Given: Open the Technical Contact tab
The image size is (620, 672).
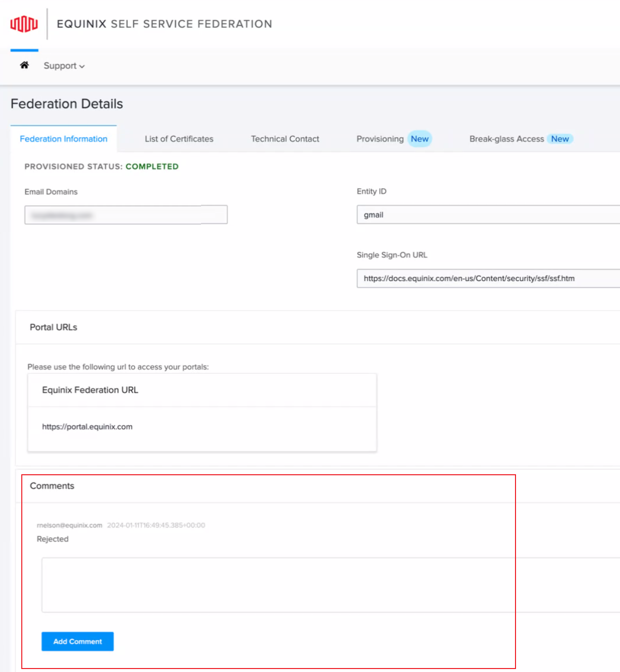Looking at the screenshot, I should point(285,139).
